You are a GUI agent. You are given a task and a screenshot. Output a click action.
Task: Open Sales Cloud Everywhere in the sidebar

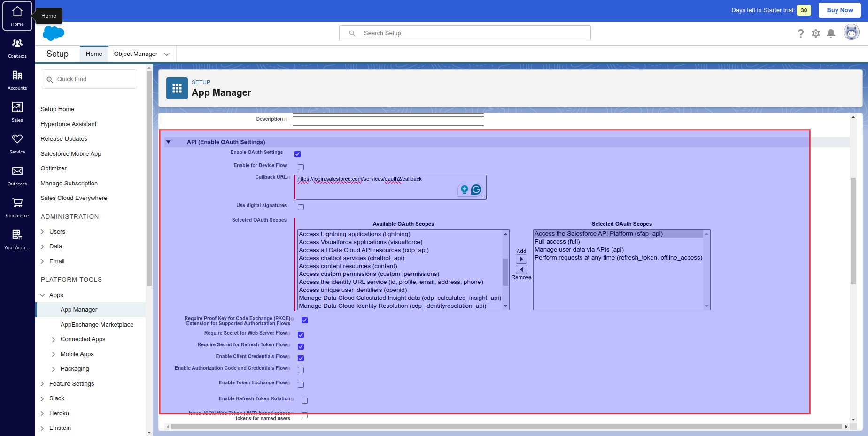click(x=74, y=198)
